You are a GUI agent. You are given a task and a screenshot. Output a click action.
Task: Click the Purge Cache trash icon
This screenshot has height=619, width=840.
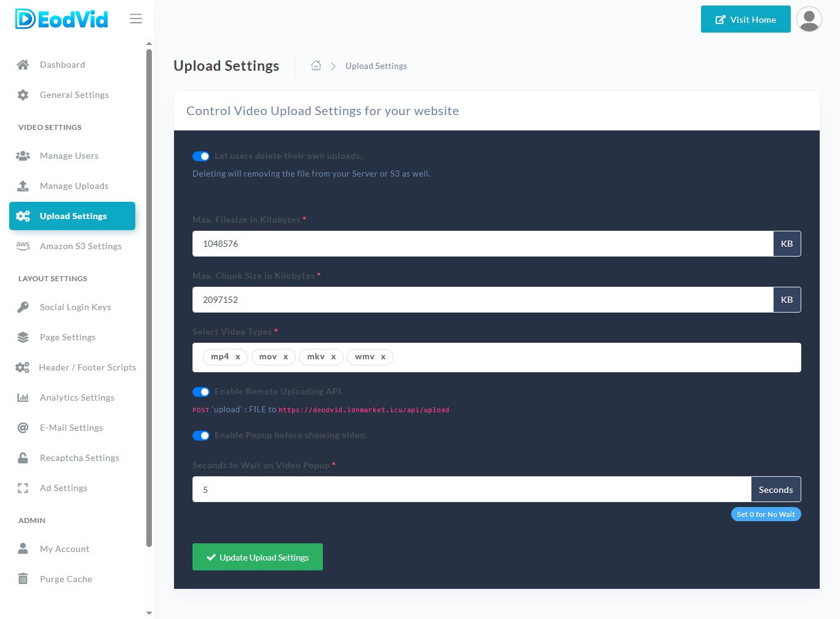point(23,579)
